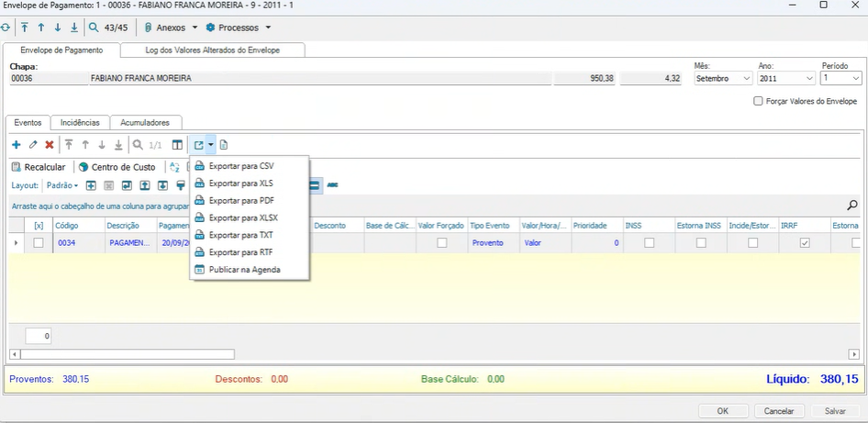The image size is (868, 423).
Task: Click the columns layout icon in Eventos toolbar
Action: coord(177,145)
